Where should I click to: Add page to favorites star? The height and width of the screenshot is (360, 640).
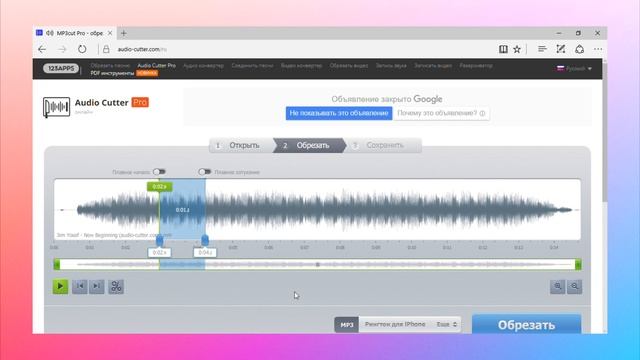pyautogui.click(x=517, y=49)
